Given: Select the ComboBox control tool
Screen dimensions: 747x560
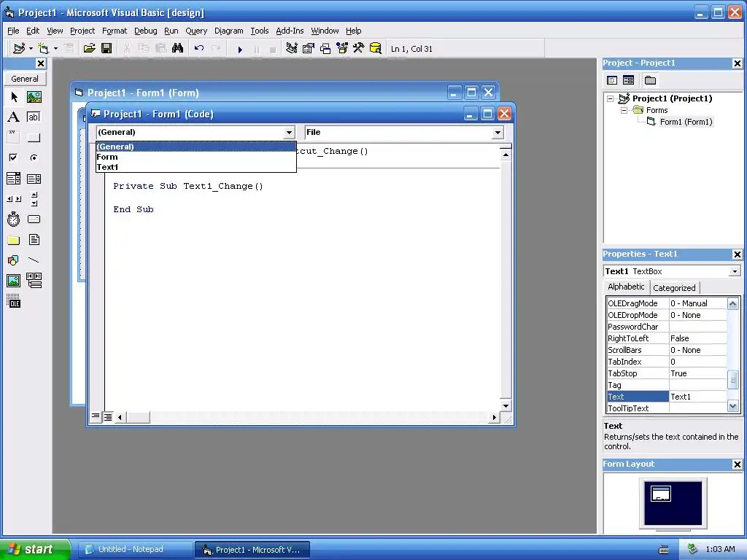Looking at the screenshot, I should 14,179.
